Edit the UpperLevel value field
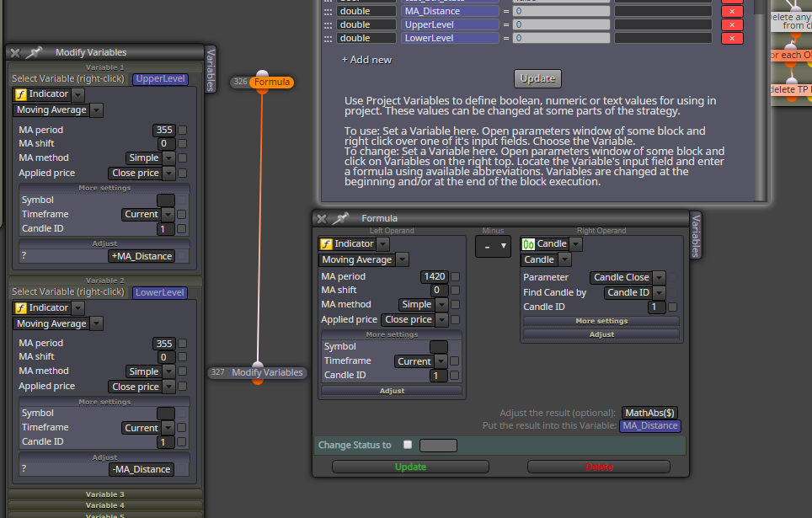This screenshot has height=518, width=812. point(561,24)
